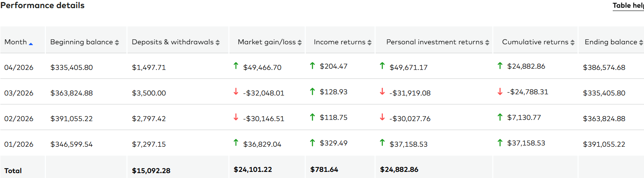Click Market gain/loss sort icon
Screen dimensions: 644x178
click(x=300, y=42)
